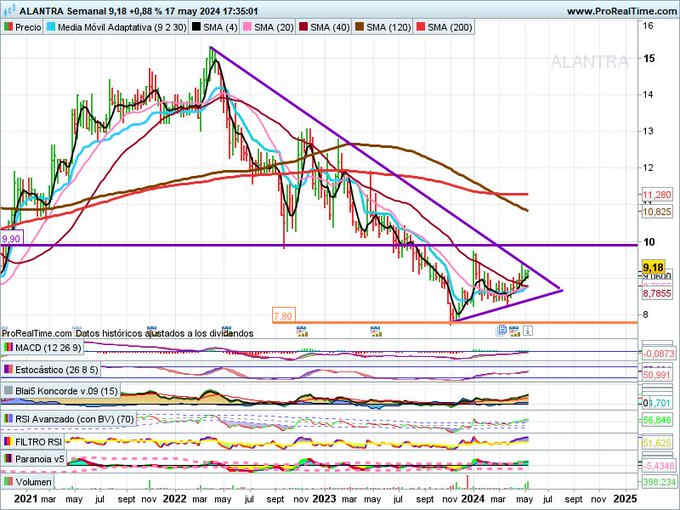Click the ProRealTime.com Datos históricos notice

[127, 333]
